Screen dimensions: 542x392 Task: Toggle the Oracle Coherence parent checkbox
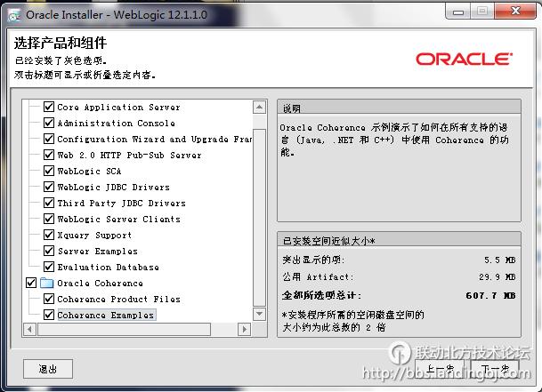31,283
